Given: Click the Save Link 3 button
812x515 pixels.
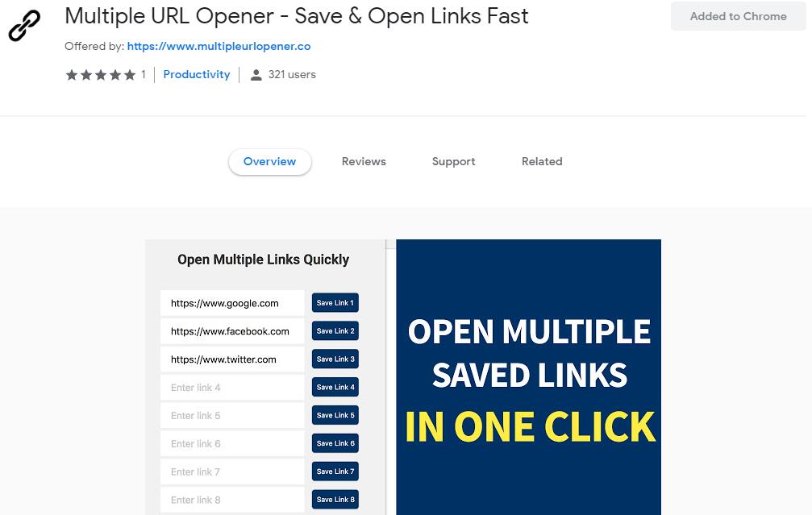Looking at the screenshot, I should (x=335, y=359).
